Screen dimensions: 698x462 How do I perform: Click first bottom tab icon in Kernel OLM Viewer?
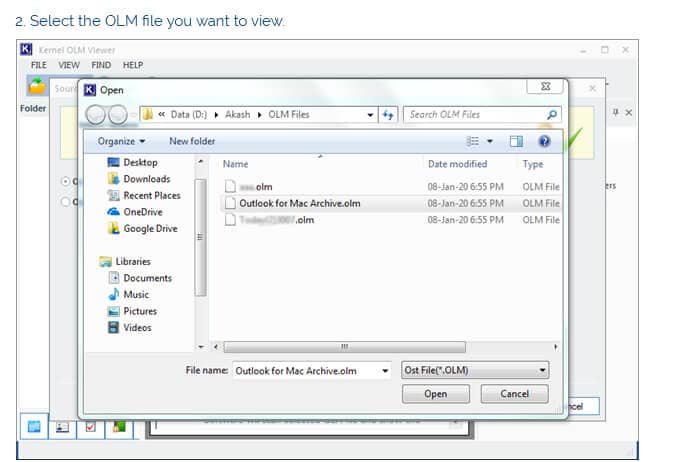click(x=34, y=426)
